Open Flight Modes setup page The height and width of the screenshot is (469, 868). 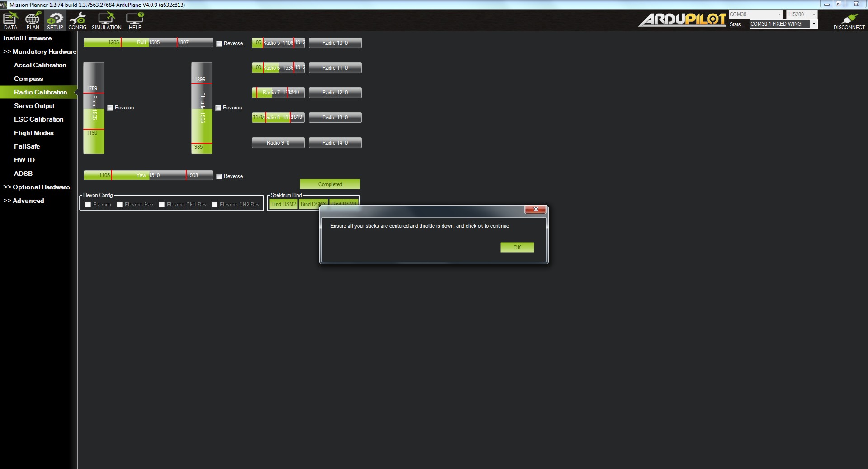[33, 133]
